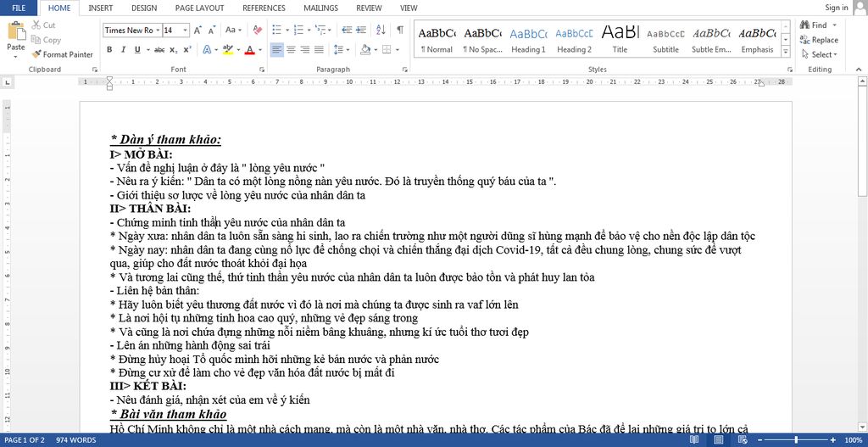Switch to MAILINGS tab

tap(320, 8)
